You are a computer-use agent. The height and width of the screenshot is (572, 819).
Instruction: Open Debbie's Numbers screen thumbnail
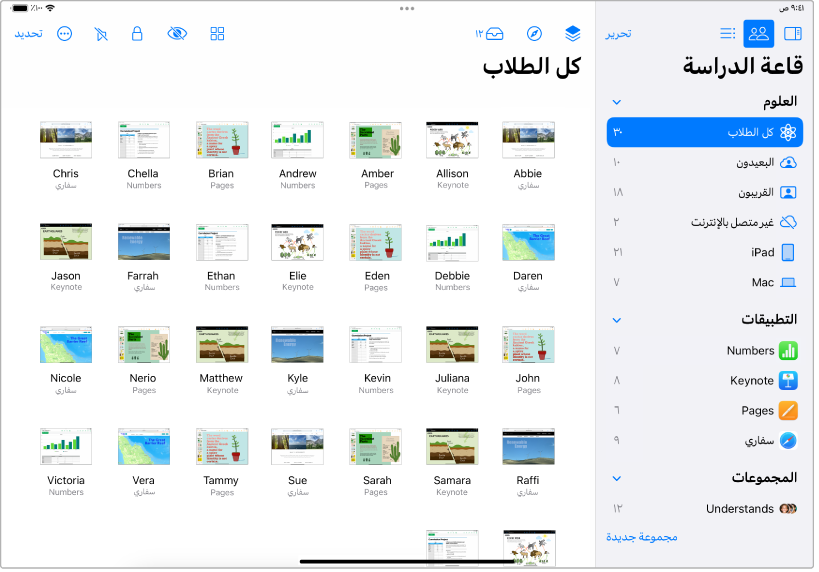pyautogui.click(x=452, y=242)
